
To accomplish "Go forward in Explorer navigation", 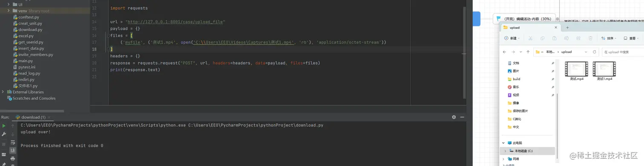I will pos(514,52).
